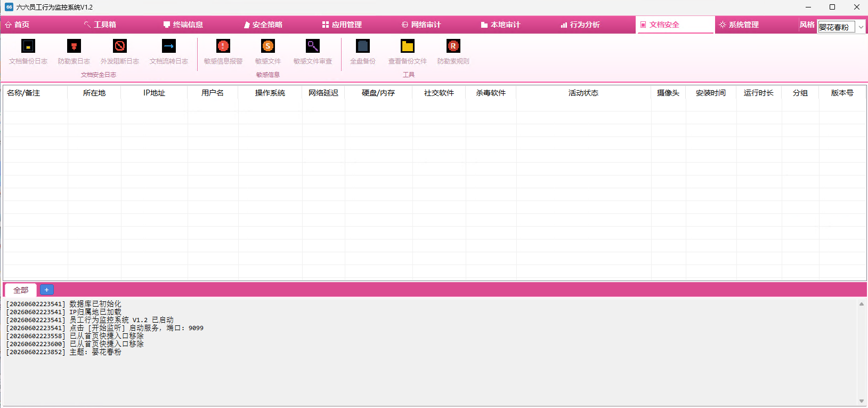Go to 首页 home tab
Screen dimensions: 868x408
[x=17, y=25]
